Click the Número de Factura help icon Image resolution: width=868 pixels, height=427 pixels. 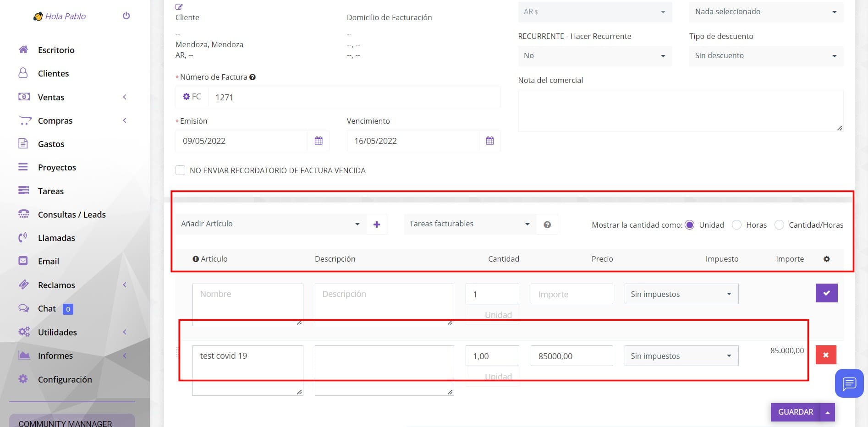(253, 77)
